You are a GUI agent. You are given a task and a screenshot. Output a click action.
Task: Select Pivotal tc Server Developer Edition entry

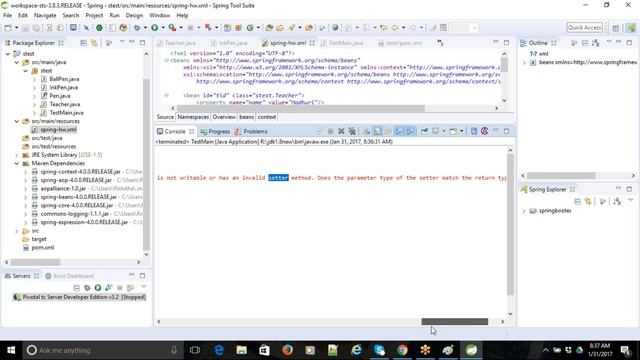click(79, 297)
